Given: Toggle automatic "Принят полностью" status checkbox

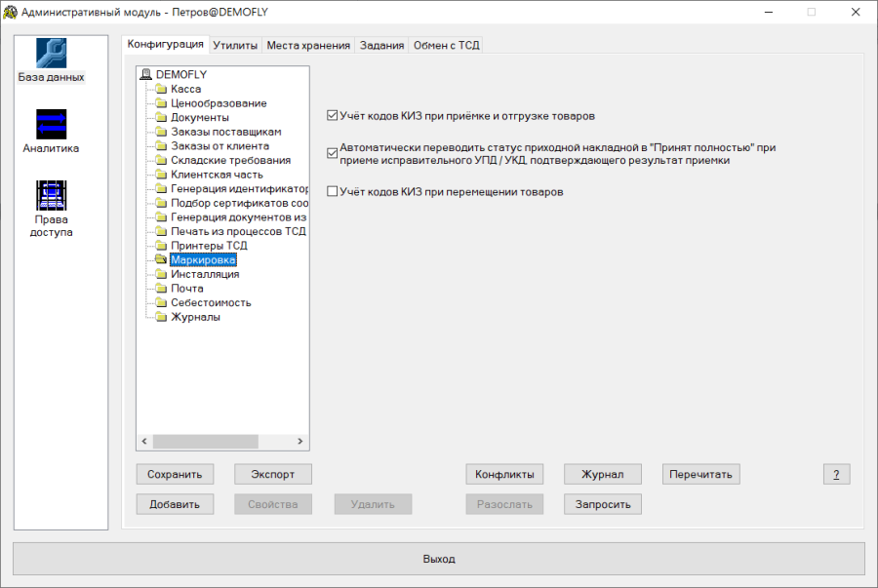Looking at the screenshot, I should [332, 153].
